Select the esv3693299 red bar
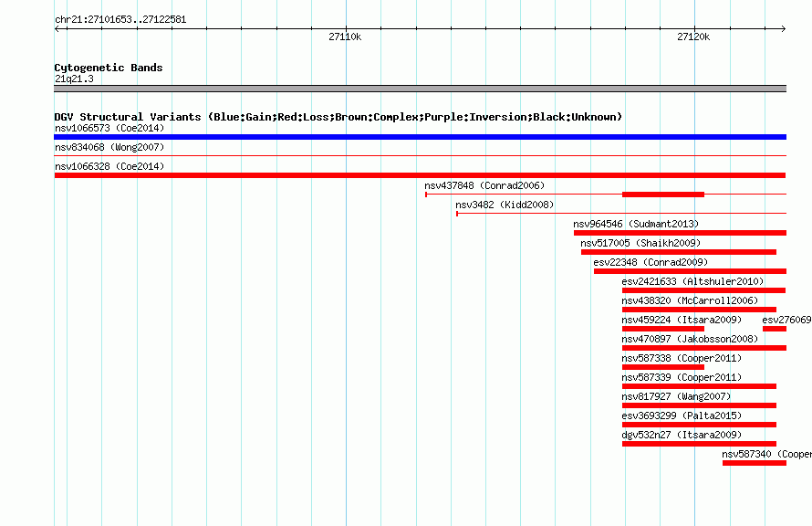Viewport: 812px width, 526px height. (x=699, y=425)
